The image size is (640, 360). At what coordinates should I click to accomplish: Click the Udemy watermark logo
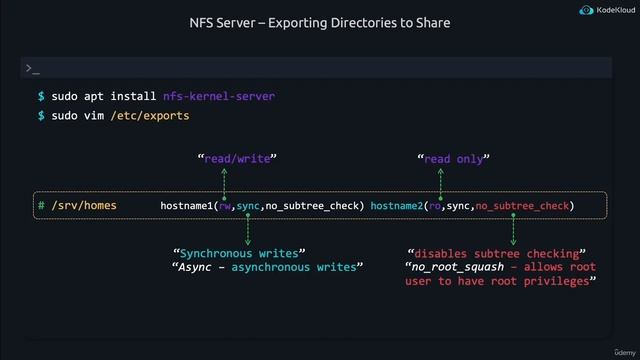coord(625,352)
